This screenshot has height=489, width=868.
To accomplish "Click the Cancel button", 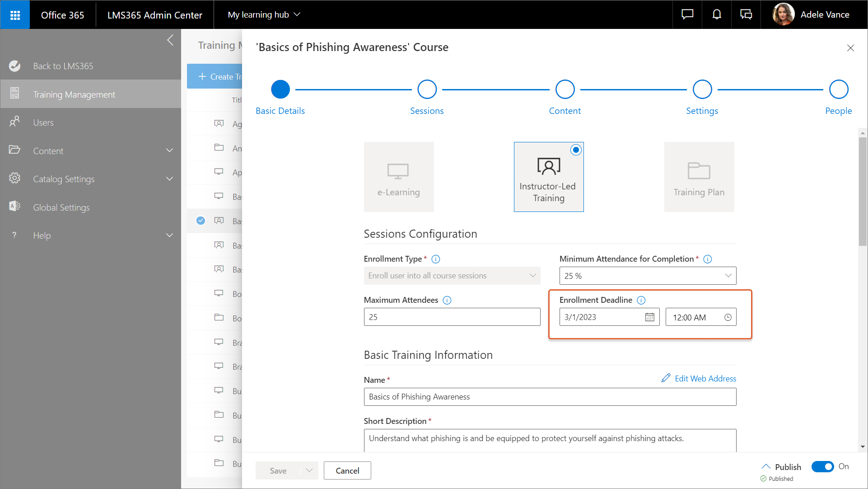I will pos(347,470).
